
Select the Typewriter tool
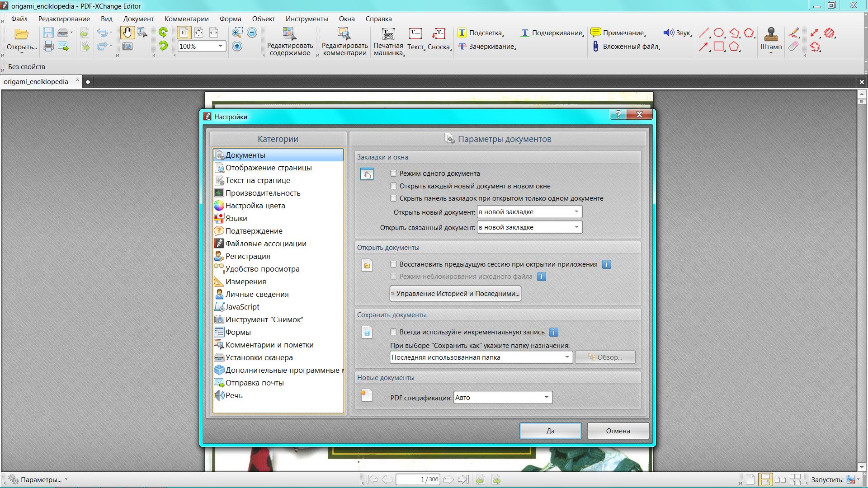point(388,42)
